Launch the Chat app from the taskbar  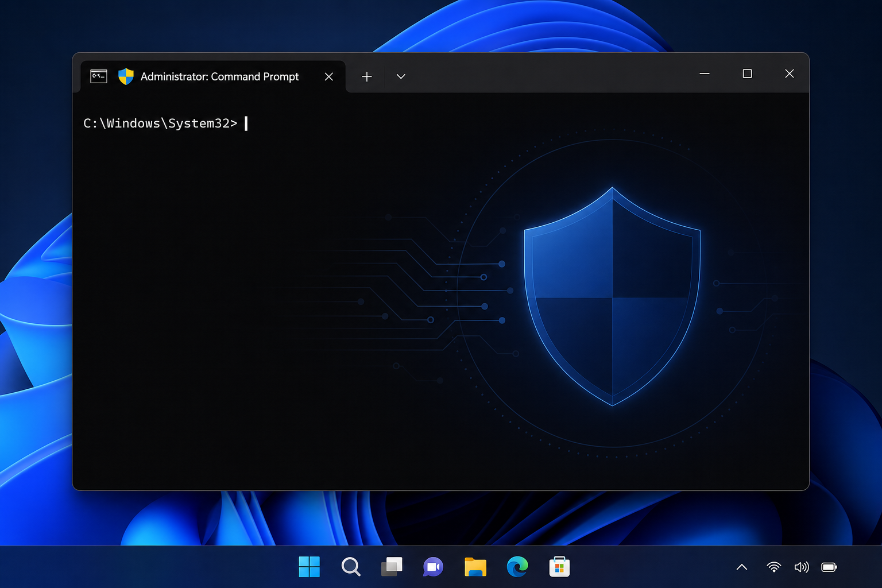pyautogui.click(x=434, y=567)
